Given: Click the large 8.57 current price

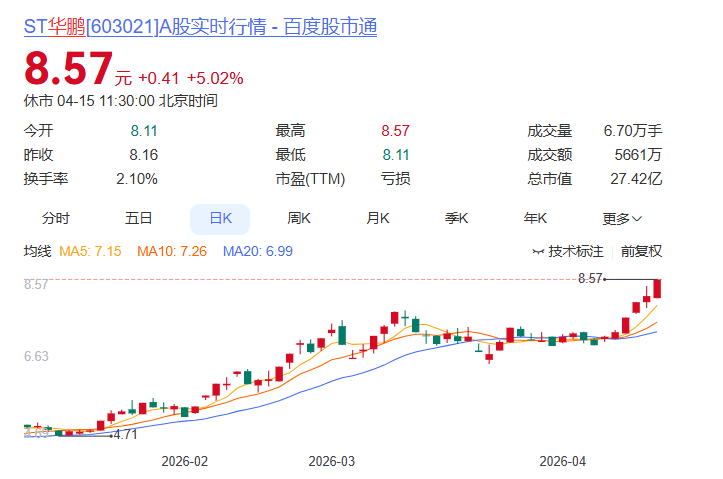Looking at the screenshot, I should pyautogui.click(x=67, y=71).
